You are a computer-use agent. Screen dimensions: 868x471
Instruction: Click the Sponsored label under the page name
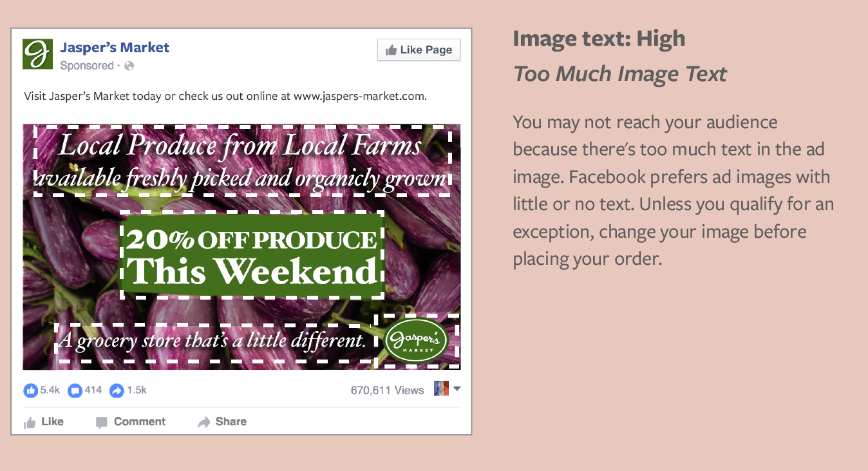(x=87, y=66)
